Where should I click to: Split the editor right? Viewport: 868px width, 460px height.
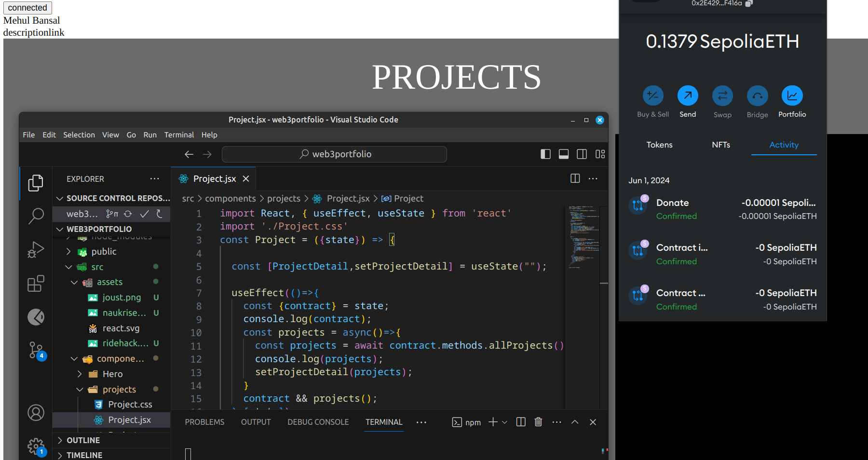[x=575, y=178]
